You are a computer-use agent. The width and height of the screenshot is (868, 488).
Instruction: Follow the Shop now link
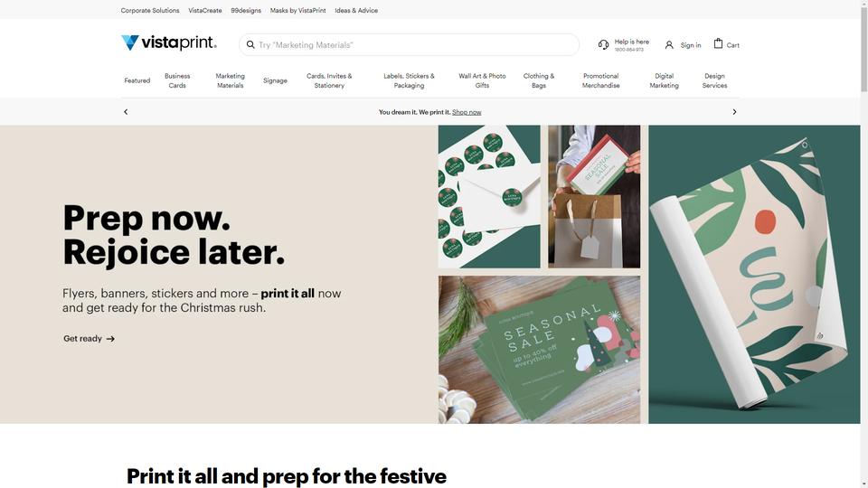[x=467, y=112]
